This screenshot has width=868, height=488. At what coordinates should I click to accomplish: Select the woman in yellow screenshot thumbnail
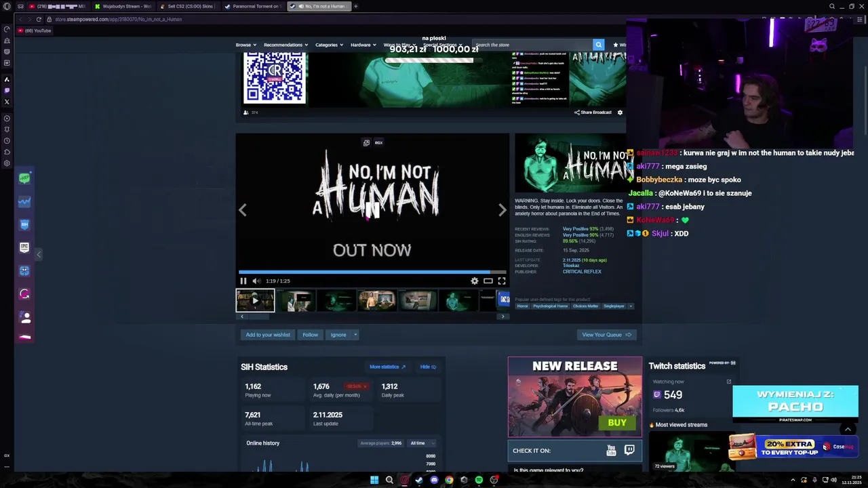pyautogui.click(x=377, y=300)
